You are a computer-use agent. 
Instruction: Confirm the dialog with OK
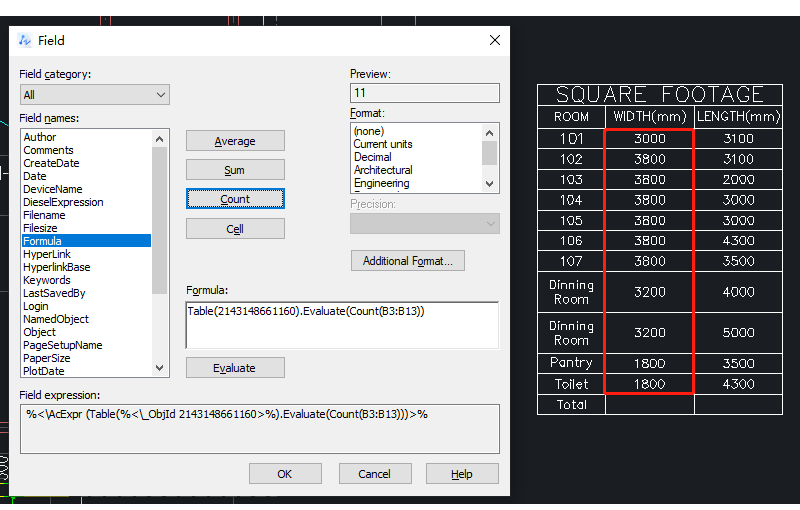pos(285,474)
